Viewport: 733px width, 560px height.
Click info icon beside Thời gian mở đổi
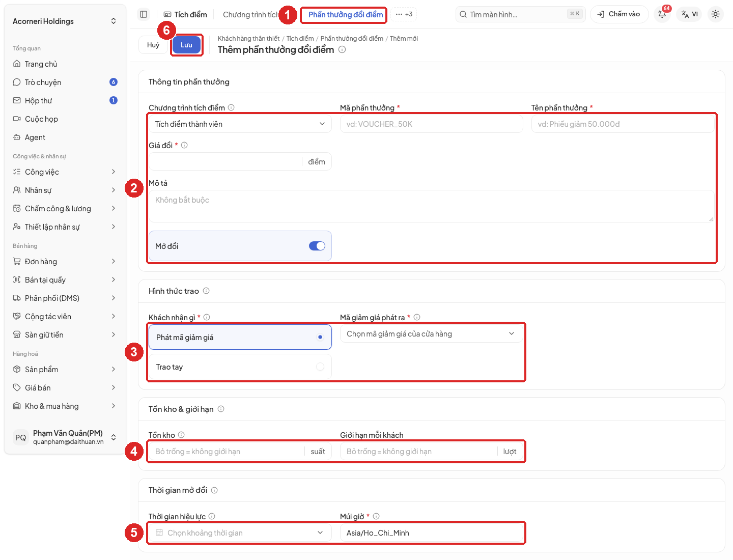(x=214, y=490)
